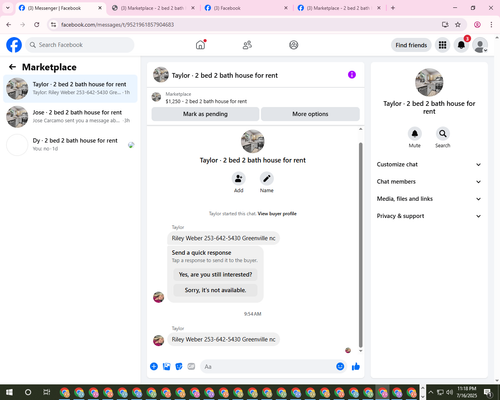Open Windows notification center icon

click(x=488, y=392)
